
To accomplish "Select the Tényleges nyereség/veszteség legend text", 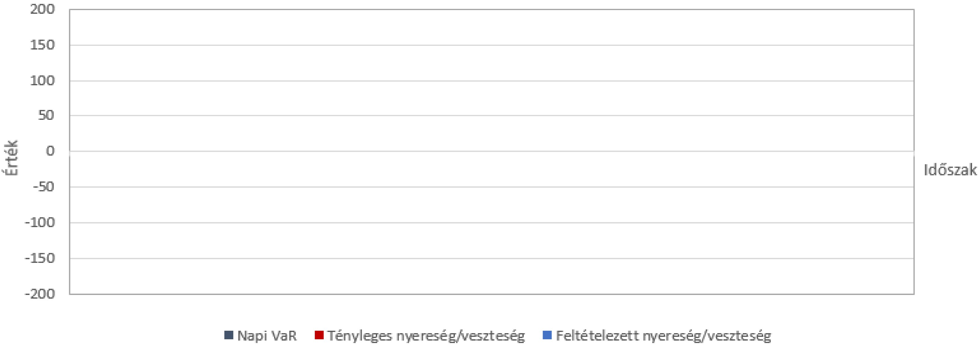I will click(426, 336).
